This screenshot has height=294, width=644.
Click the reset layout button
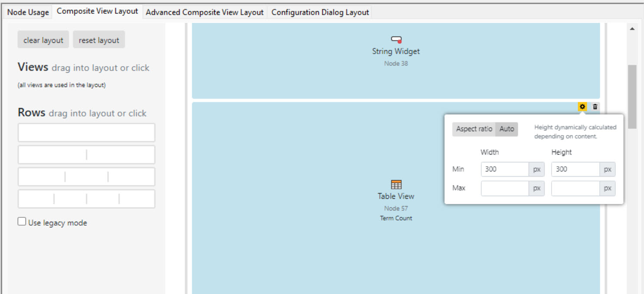[x=99, y=40]
